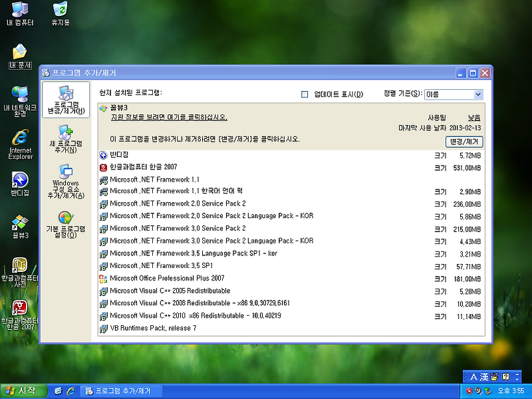Select Microsoft .NET Framework 1.1 한국어 언어 팩

(x=291, y=192)
